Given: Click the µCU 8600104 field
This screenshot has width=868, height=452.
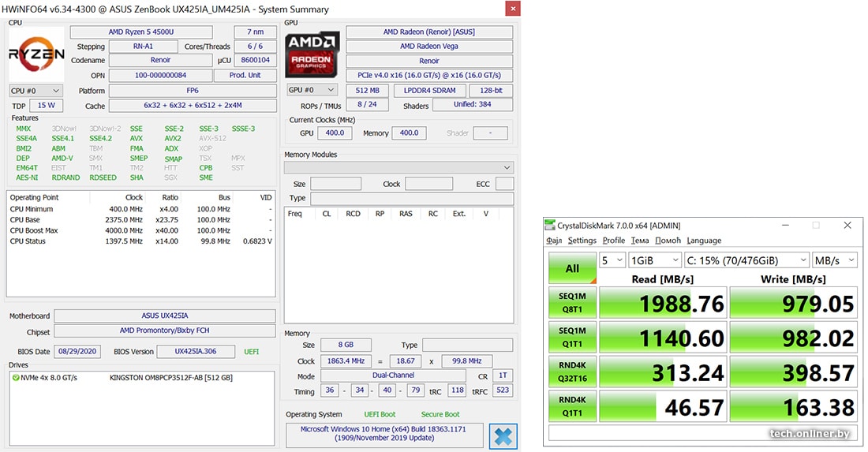Looking at the screenshot, I should pyautogui.click(x=255, y=60).
